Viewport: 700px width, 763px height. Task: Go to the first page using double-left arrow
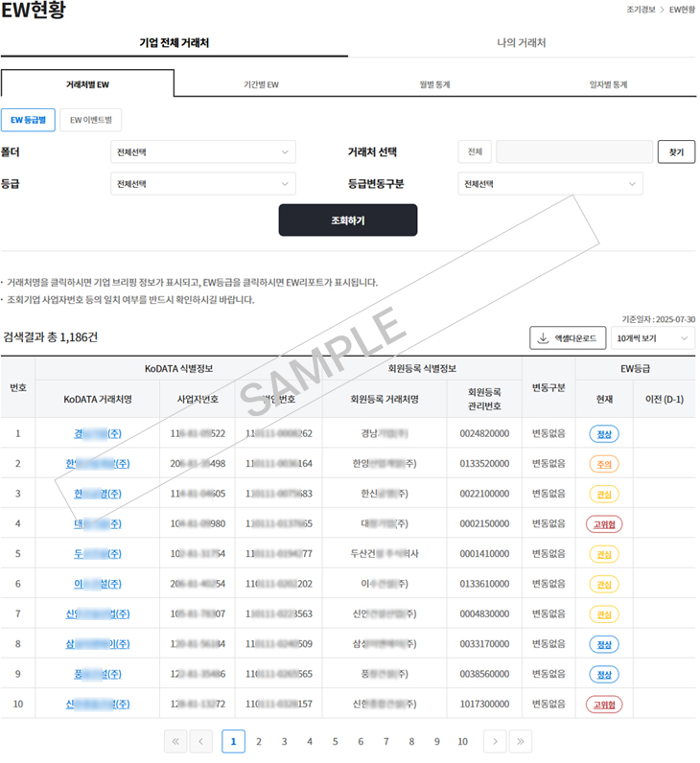click(x=175, y=741)
